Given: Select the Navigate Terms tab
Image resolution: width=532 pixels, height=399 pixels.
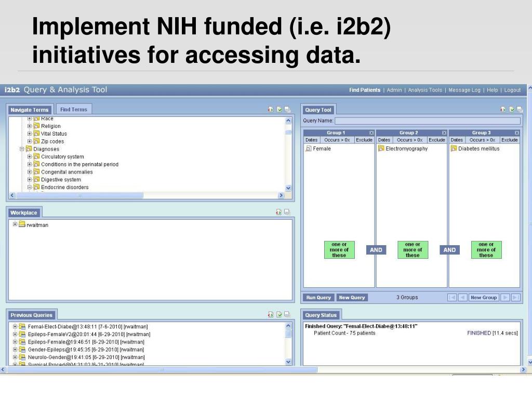Looking at the screenshot, I should click(30, 110).
